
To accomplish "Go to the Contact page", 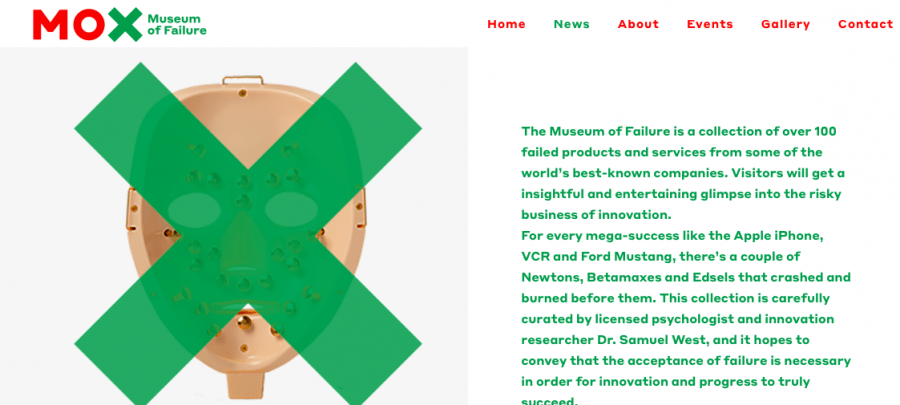I will tap(866, 24).
